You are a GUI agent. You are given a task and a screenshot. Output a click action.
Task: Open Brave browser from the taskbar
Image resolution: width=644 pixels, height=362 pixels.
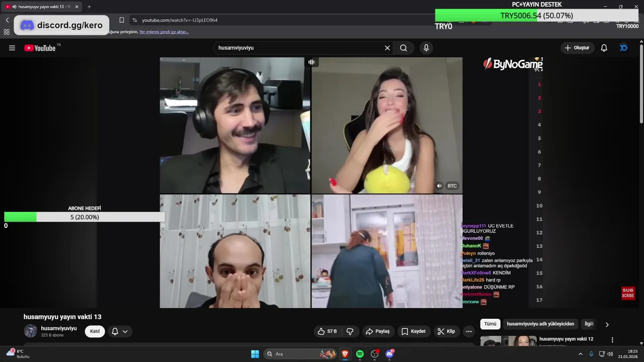345,354
